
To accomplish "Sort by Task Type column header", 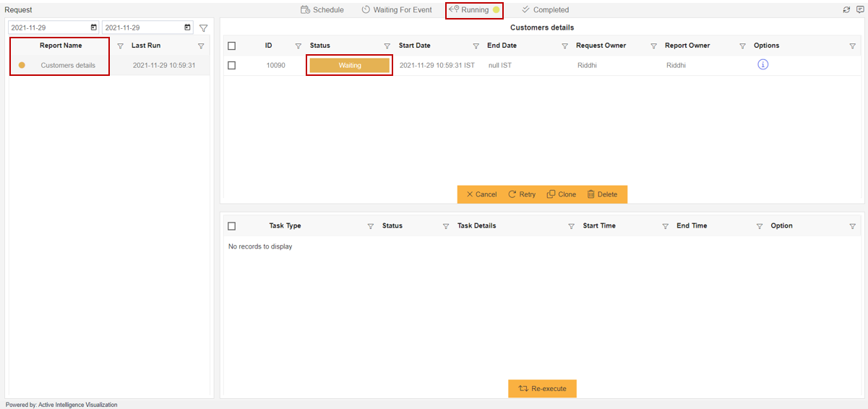I will point(285,225).
